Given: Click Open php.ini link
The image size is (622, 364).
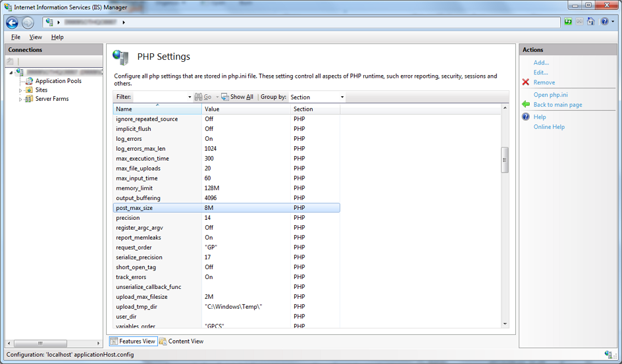Looking at the screenshot, I should pos(551,94).
